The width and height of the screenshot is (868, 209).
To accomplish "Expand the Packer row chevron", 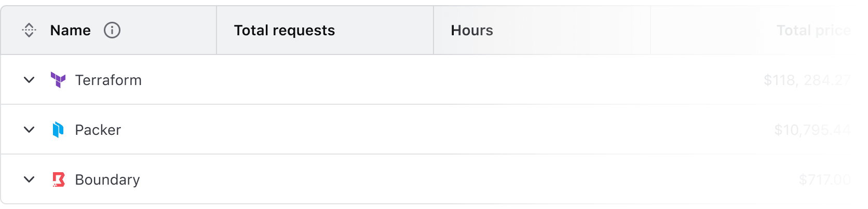I will [x=29, y=130].
